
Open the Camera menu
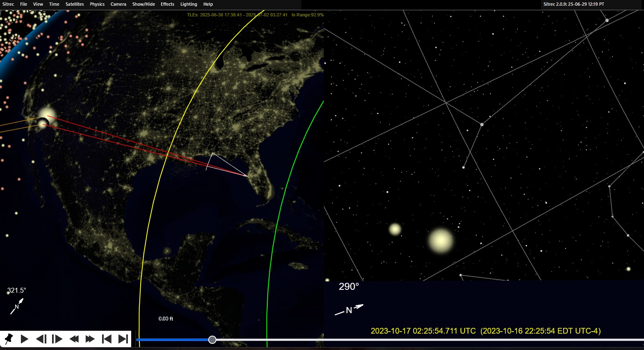118,4
